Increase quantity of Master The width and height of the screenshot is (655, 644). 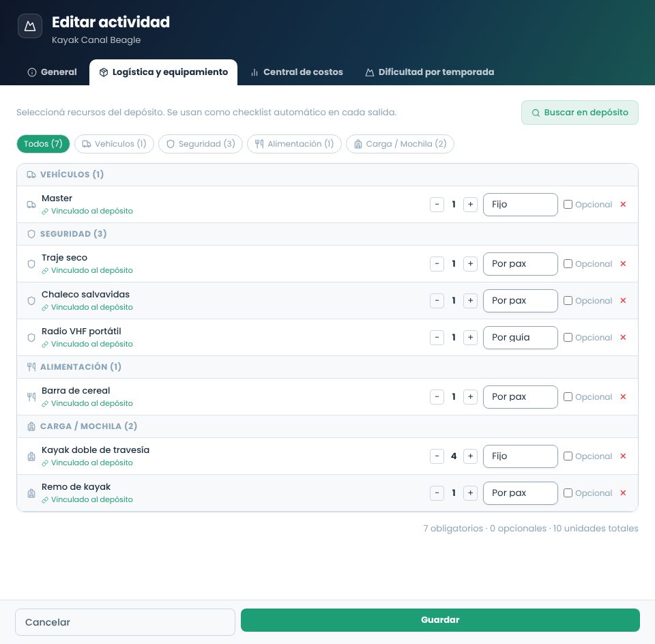point(470,204)
